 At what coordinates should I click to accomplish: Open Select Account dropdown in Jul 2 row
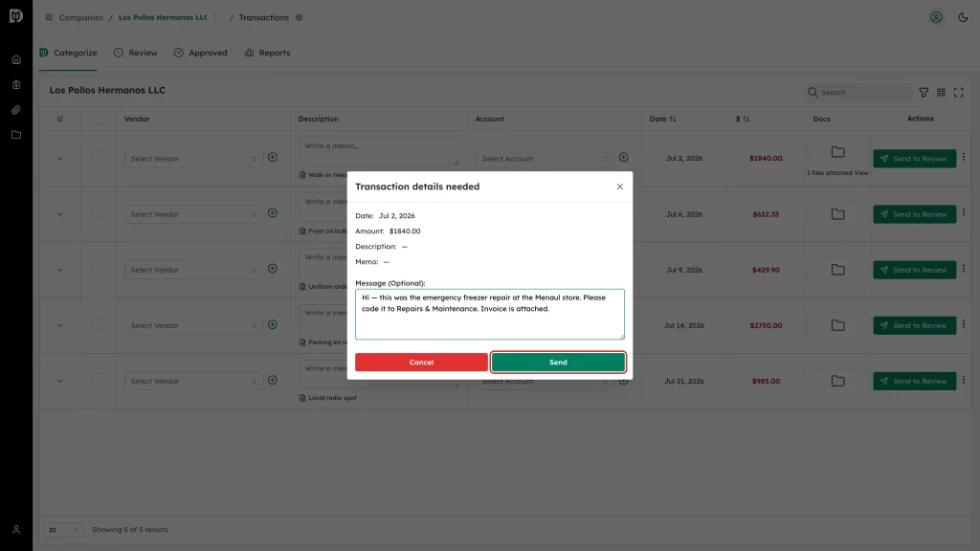[x=545, y=159]
